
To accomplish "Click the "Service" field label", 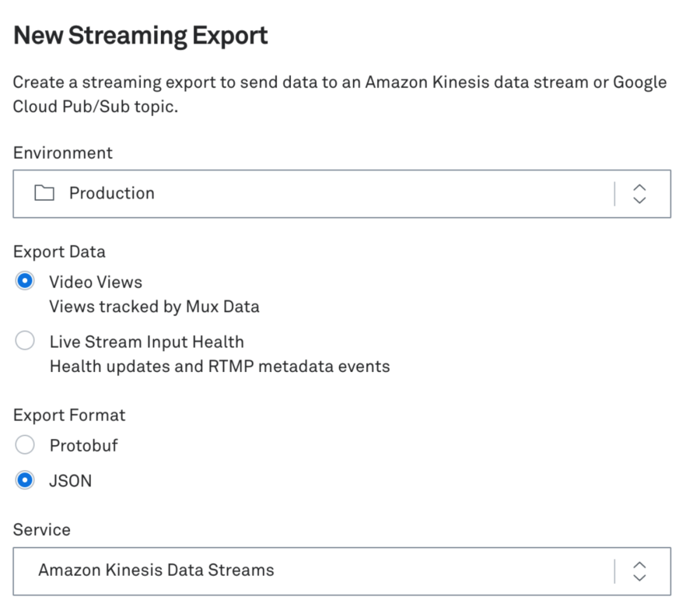I will tap(41, 530).
